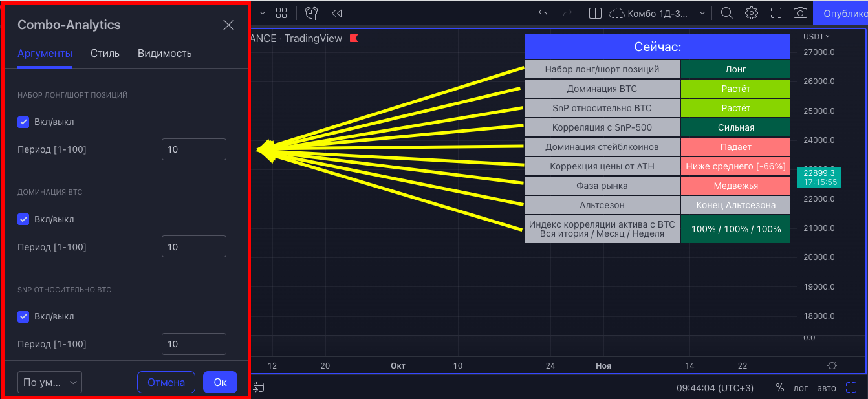
Task: Toggle Вкл/выкл under SnP относительно BTC
Action: (x=23, y=316)
